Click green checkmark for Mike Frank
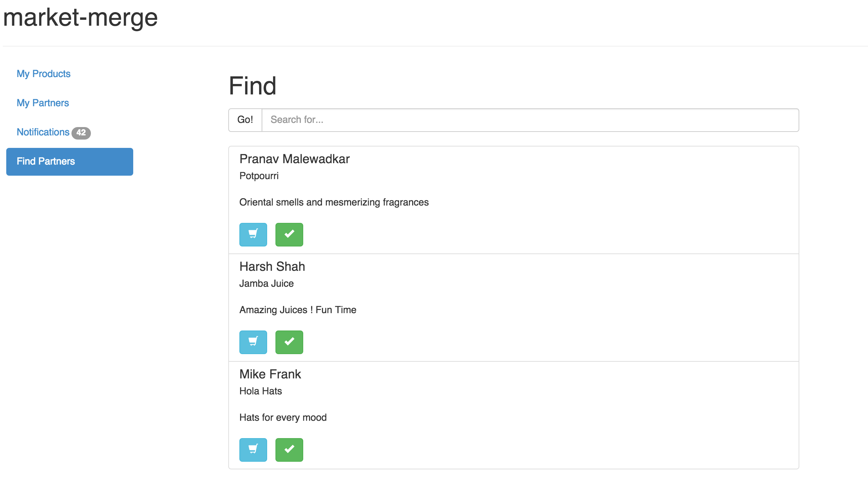 coord(289,450)
